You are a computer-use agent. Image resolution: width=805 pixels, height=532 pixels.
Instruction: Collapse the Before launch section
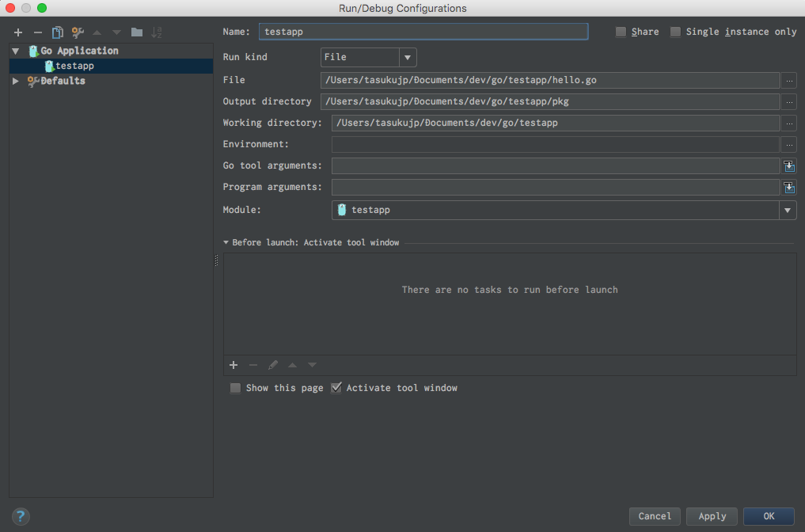pyautogui.click(x=226, y=242)
